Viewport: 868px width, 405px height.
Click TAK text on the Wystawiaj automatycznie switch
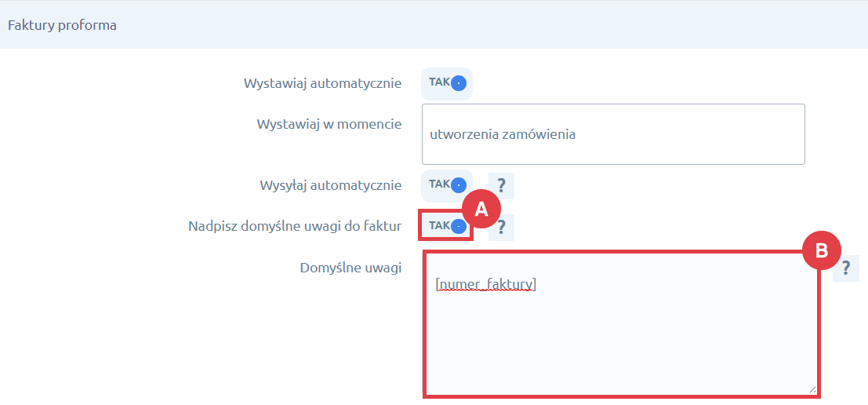pyautogui.click(x=438, y=82)
